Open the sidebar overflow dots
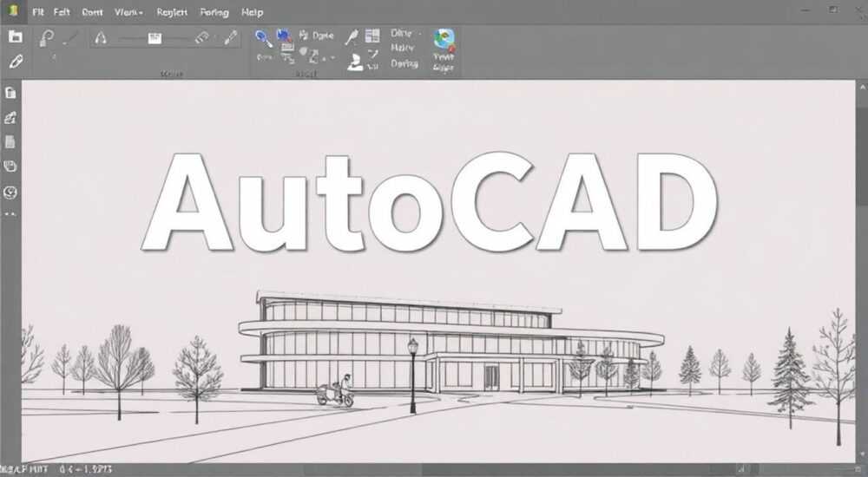The image size is (868, 477). tap(10, 213)
